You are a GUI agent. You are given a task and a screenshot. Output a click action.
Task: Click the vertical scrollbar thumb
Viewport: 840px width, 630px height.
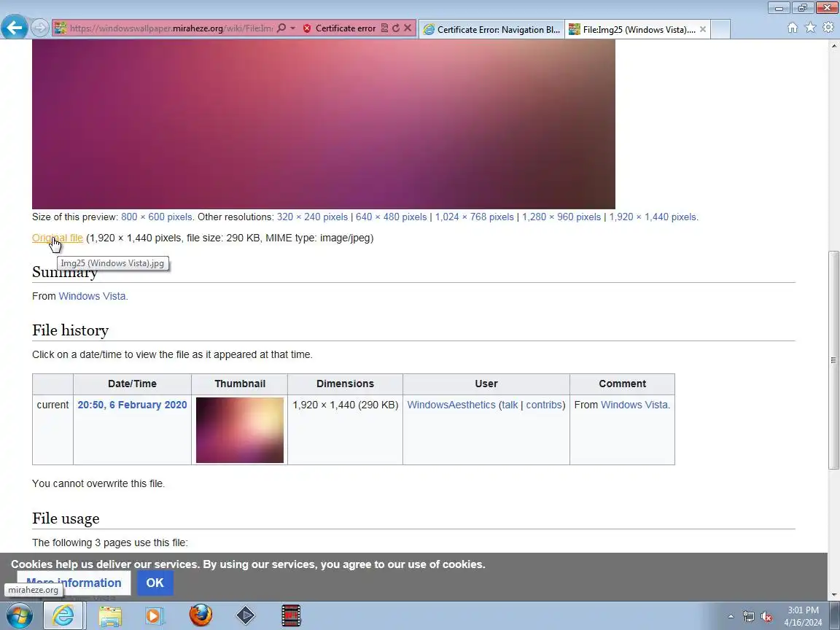coord(834,360)
